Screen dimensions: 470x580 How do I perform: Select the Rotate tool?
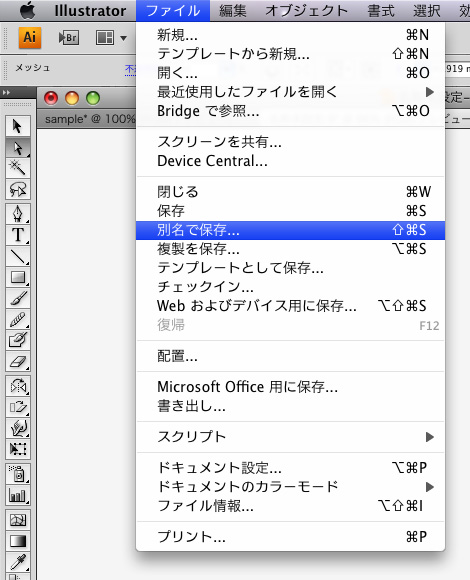coord(18,386)
